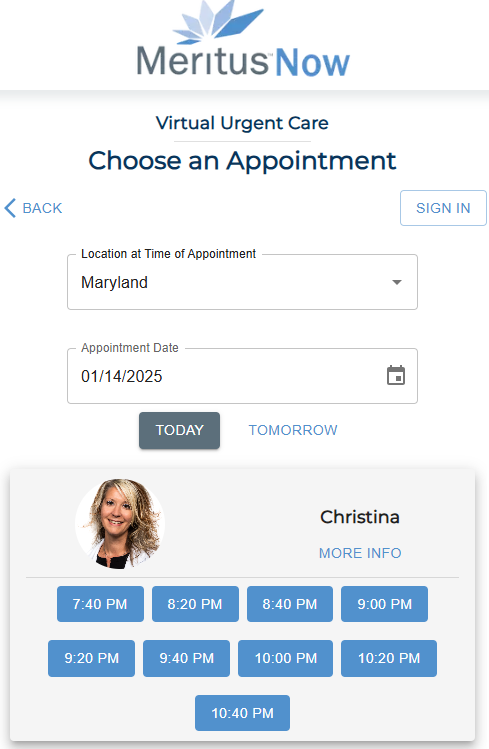Click the Appointment Date field
489x749 pixels.
(243, 376)
